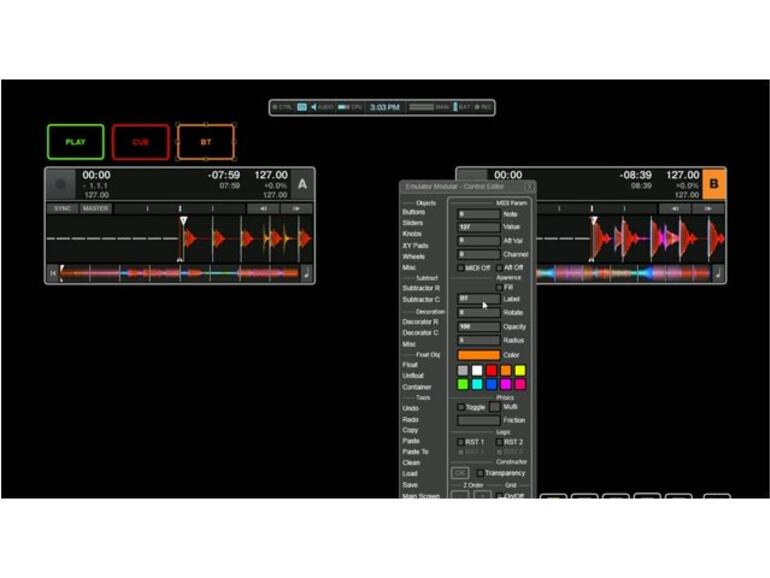770x578 pixels.
Task: Enable the Transparency checkbox
Action: pyautogui.click(x=480, y=473)
